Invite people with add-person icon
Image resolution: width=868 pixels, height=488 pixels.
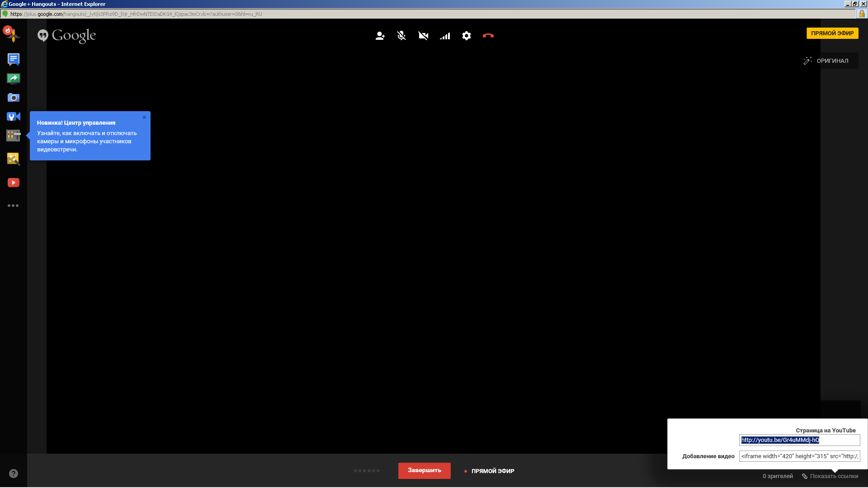(x=380, y=36)
